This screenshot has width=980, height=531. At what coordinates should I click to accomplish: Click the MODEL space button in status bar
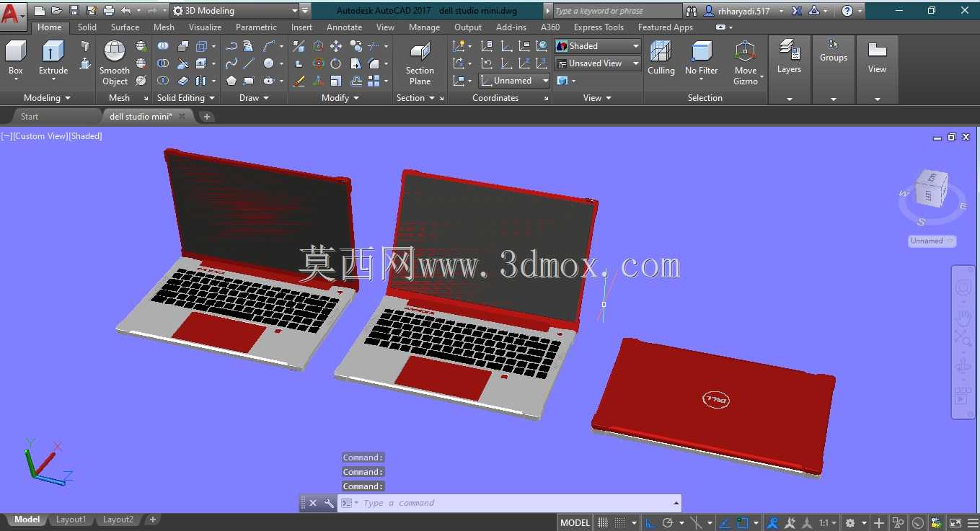(x=575, y=523)
